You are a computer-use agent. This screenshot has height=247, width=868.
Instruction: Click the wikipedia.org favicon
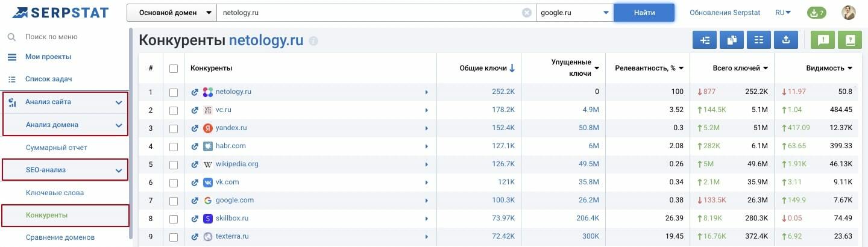208,164
